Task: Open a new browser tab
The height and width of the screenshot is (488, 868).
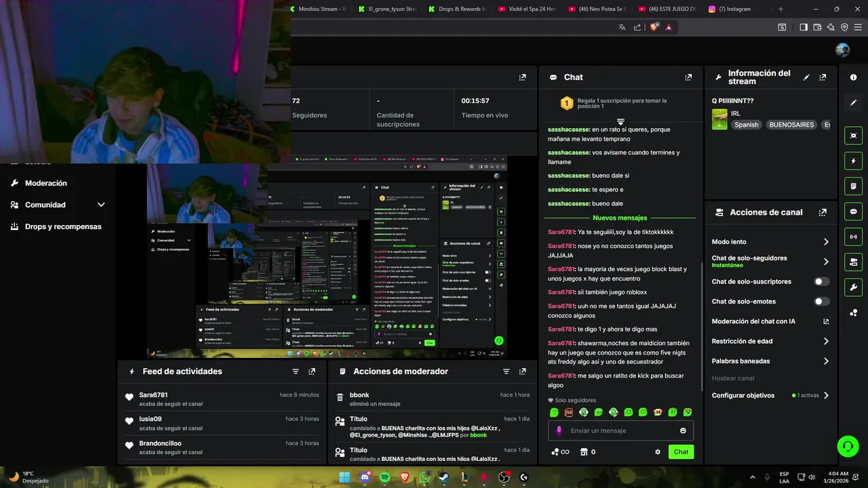Action: 781,9
